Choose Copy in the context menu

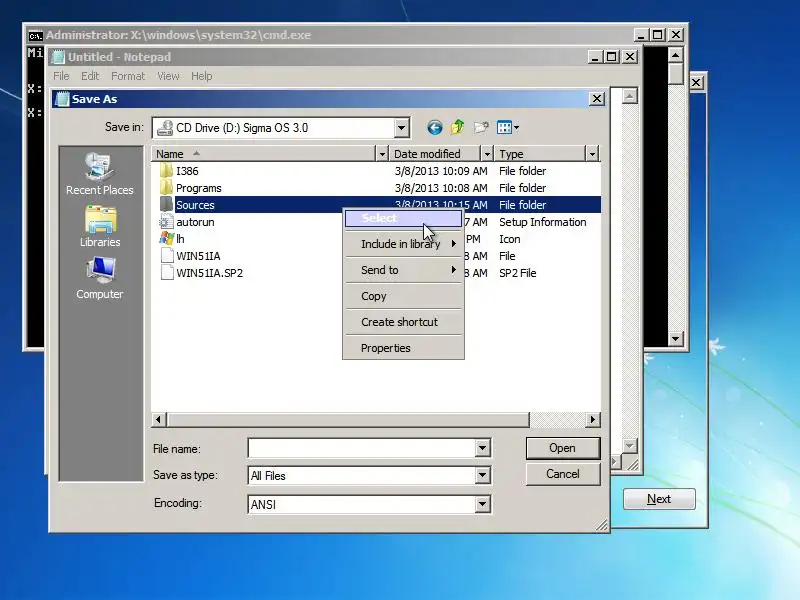point(403,296)
